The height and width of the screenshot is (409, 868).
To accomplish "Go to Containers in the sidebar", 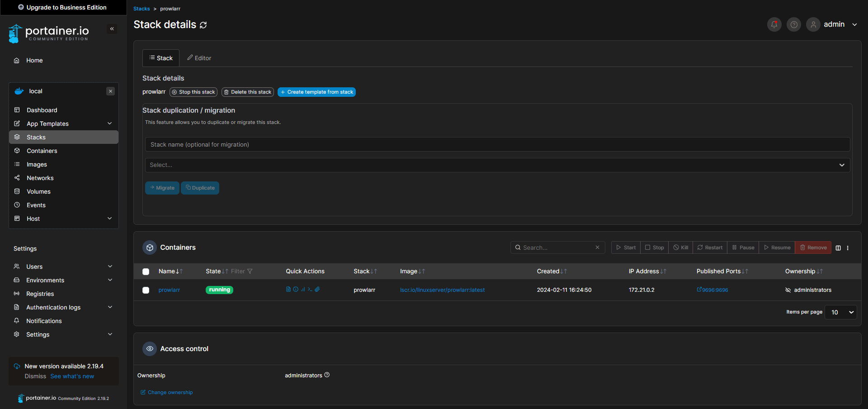I will point(42,151).
